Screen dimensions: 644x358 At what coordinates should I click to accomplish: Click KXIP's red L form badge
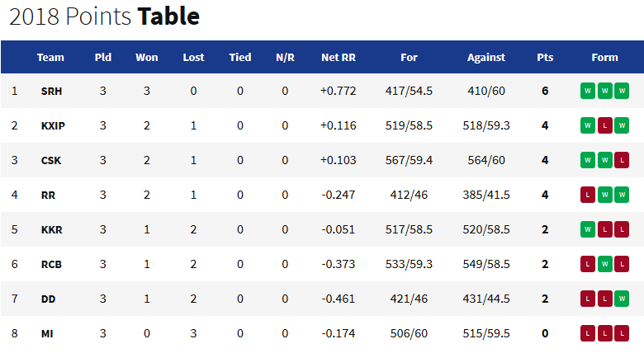click(x=605, y=125)
